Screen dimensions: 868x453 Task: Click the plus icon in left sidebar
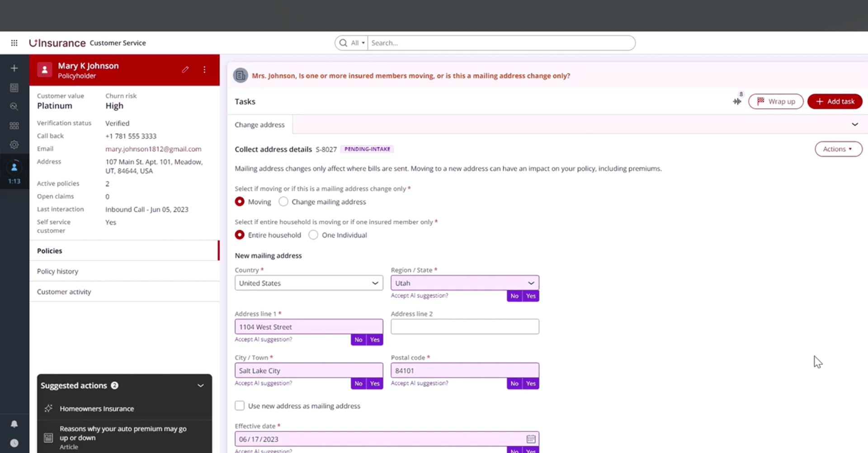tap(14, 68)
